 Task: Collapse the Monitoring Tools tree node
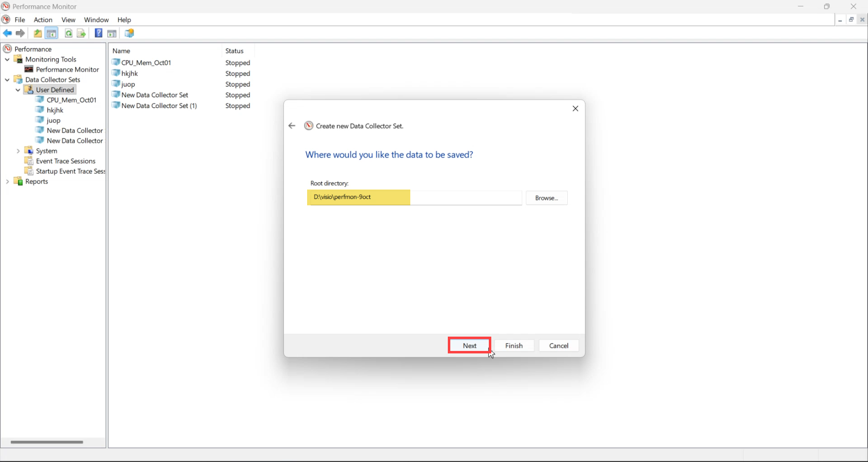click(7, 59)
